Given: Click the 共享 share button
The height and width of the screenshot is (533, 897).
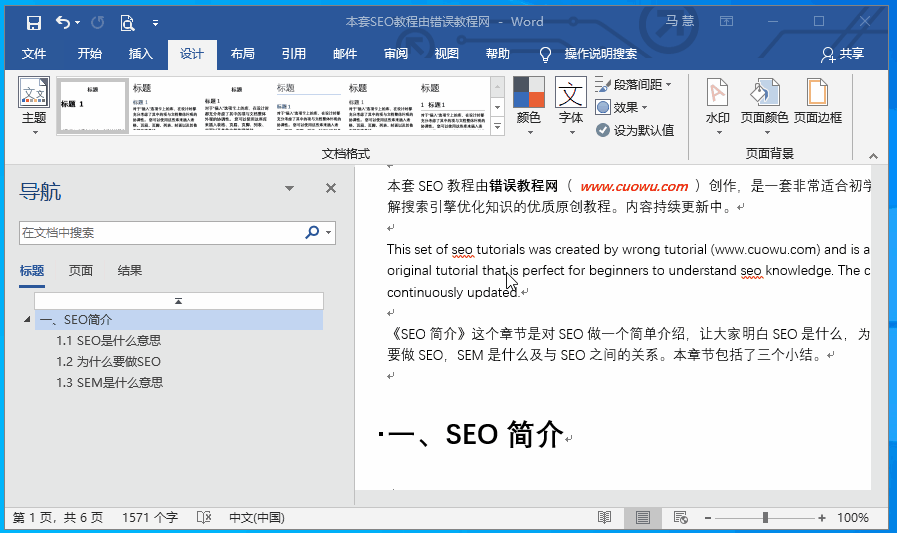Looking at the screenshot, I should [842, 54].
